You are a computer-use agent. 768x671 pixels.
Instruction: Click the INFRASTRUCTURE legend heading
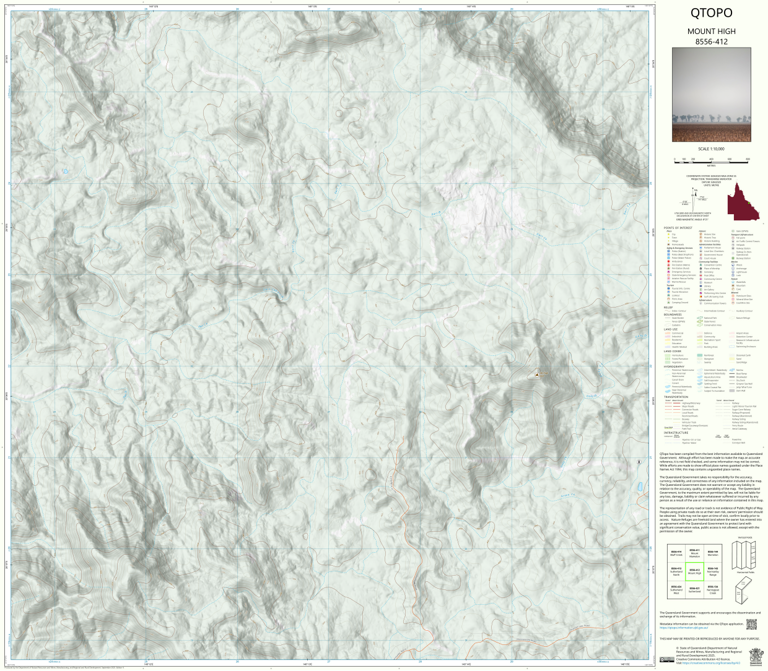point(676,432)
